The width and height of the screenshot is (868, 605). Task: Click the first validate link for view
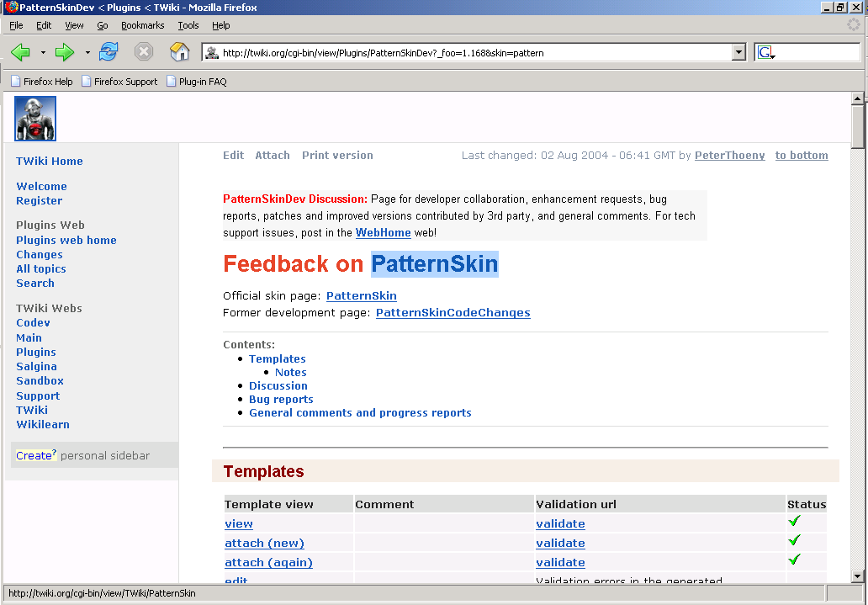pyautogui.click(x=560, y=524)
